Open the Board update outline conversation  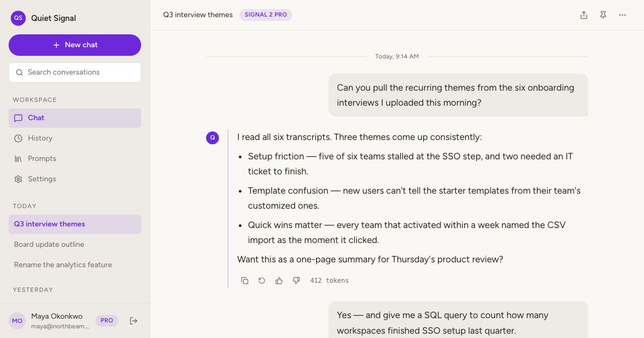75,245
